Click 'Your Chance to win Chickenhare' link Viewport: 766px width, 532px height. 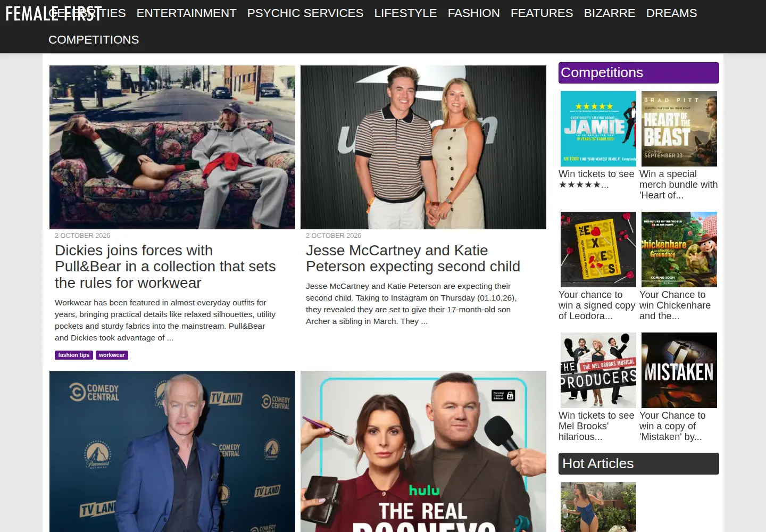pos(675,305)
